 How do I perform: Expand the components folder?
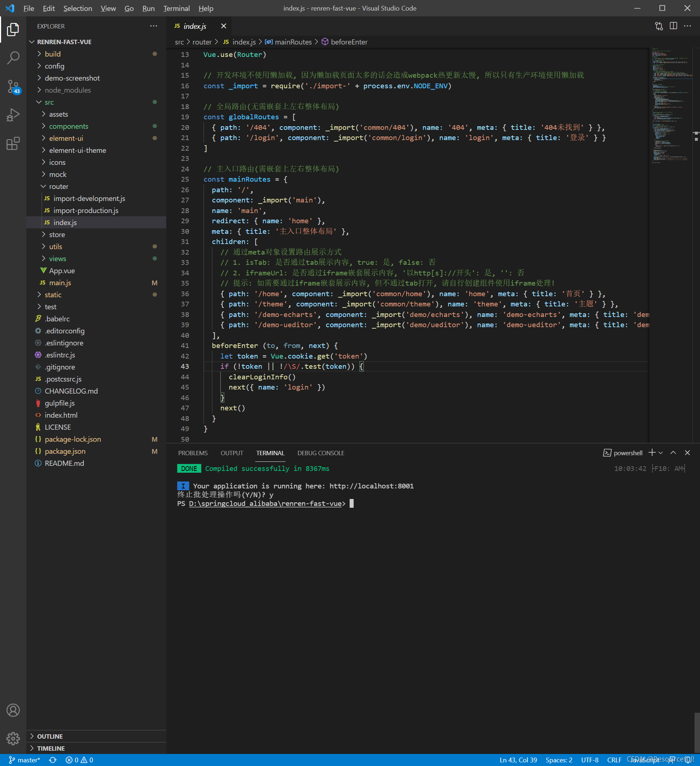coord(96,126)
